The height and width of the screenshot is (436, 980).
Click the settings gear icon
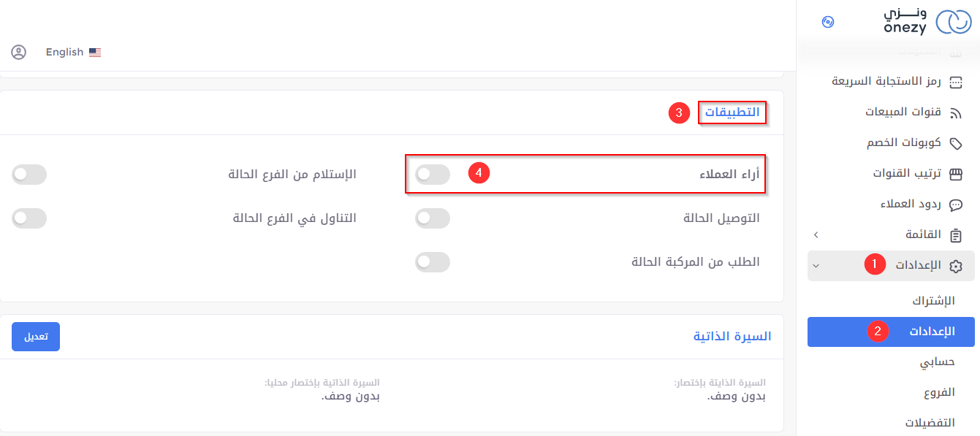[955, 267]
